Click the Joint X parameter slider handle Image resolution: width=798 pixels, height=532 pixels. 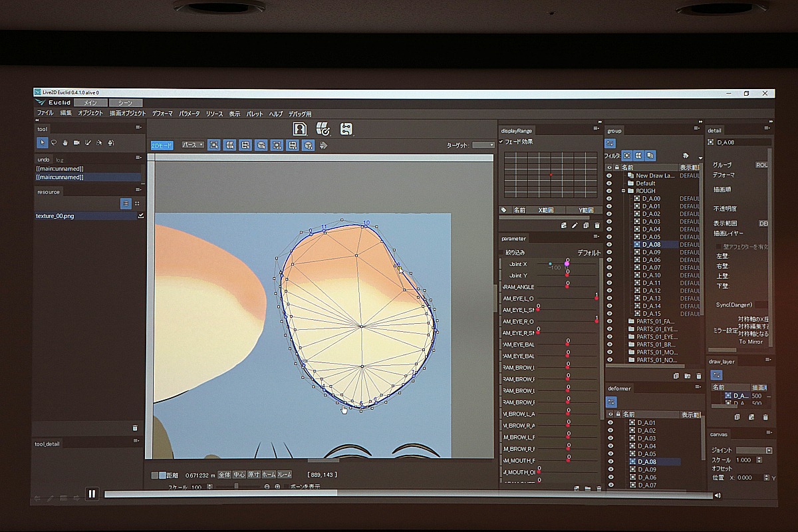click(x=567, y=264)
